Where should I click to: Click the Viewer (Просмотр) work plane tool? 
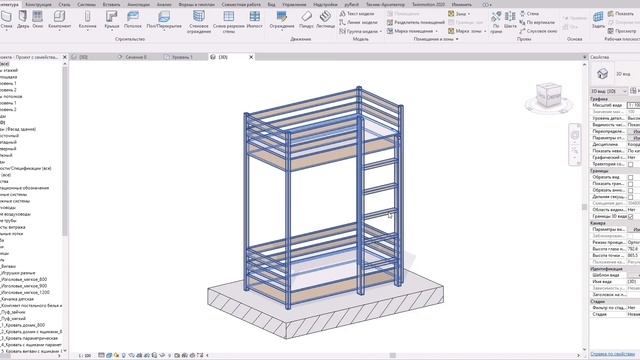622,31
